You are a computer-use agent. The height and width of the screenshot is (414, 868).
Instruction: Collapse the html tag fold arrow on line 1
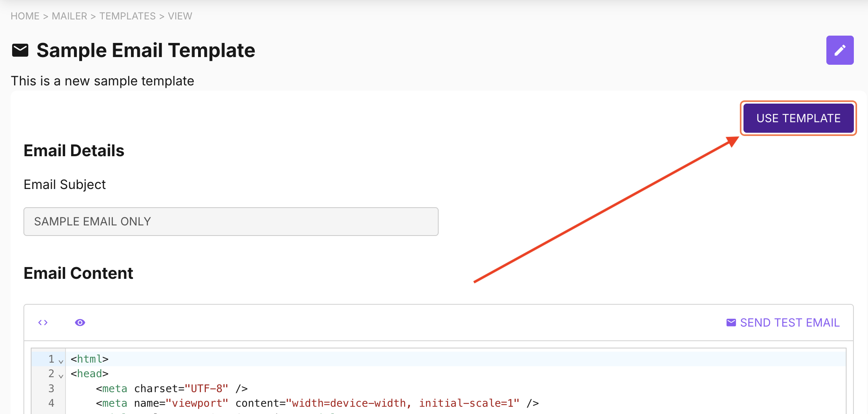click(61, 361)
